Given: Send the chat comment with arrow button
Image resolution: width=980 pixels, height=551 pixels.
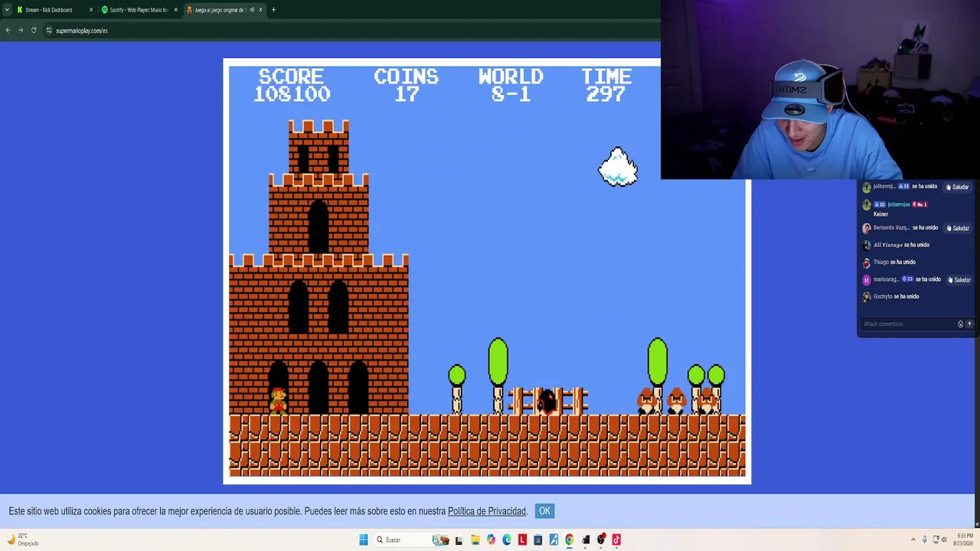Looking at the screenshot, I should click(969, 324).
